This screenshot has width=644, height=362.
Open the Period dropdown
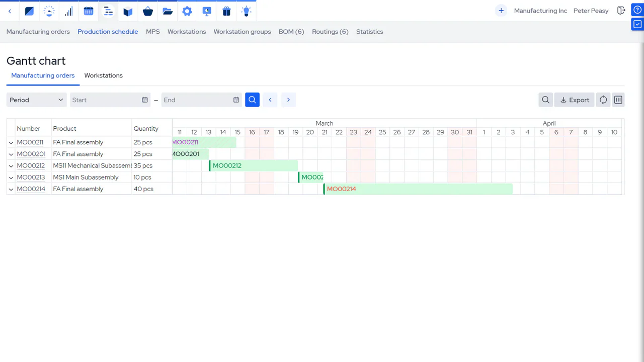[37, 100]
